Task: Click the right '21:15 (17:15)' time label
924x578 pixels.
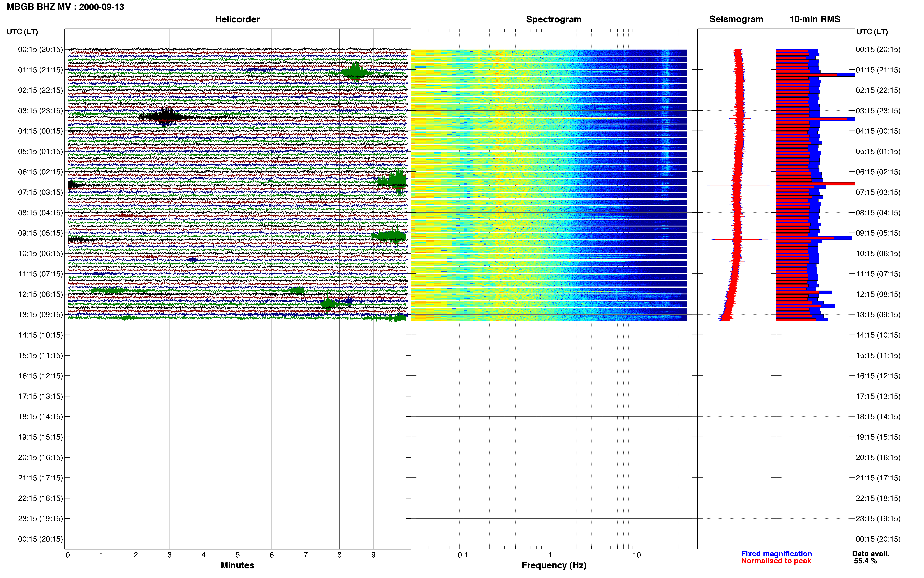Action: point(878,478)
